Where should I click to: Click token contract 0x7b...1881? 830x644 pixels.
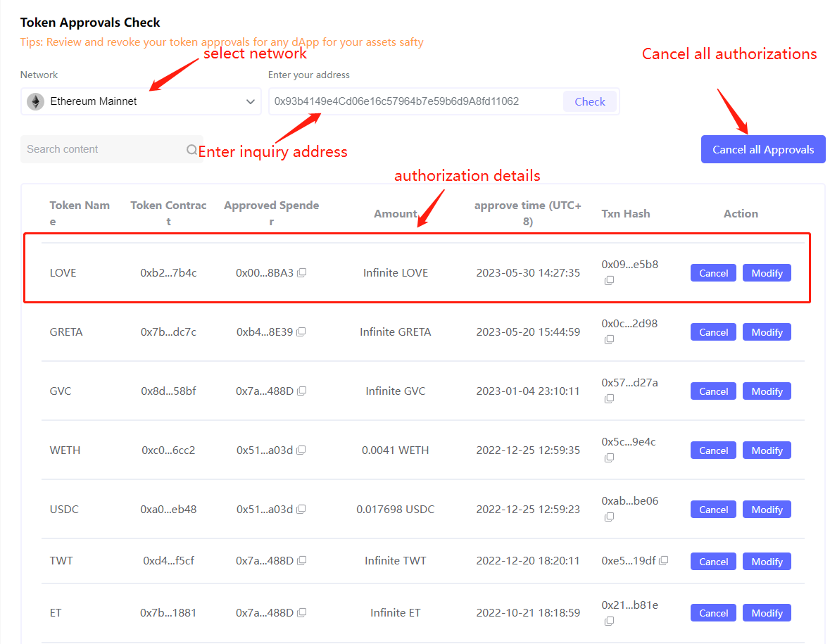point(168,613)
